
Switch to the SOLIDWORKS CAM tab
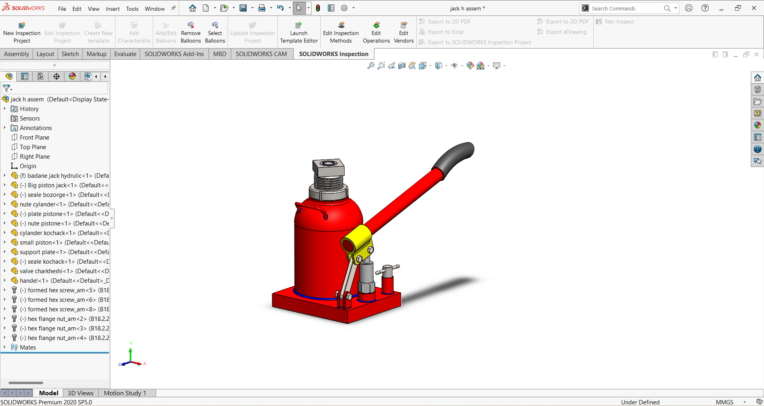261,54
